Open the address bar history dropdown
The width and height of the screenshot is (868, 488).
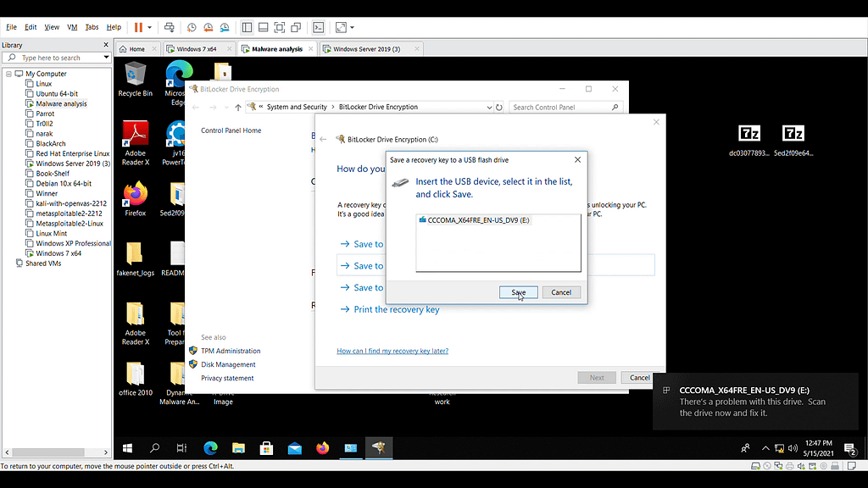pos(489,108)
